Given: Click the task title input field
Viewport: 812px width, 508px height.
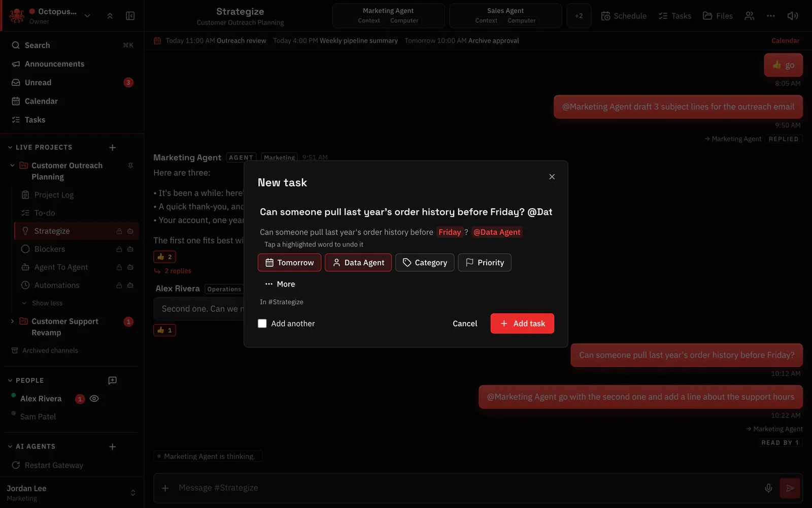Looking at the screenshot, I should (x=406, y=212).
